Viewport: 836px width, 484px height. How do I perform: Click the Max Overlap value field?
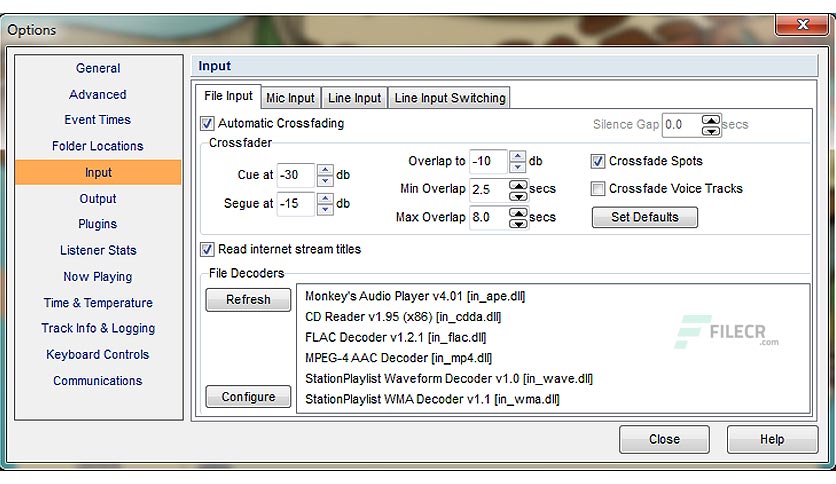488,217
